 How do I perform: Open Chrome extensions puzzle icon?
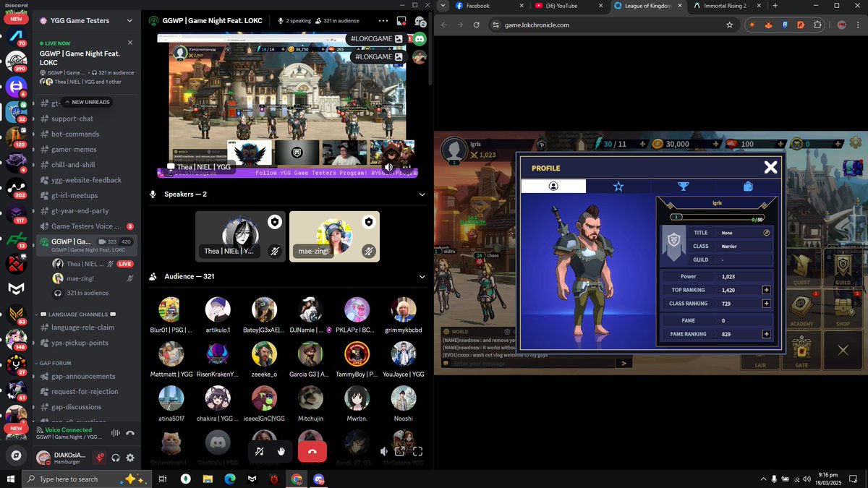pyautogui.click(x=817, y=25)
